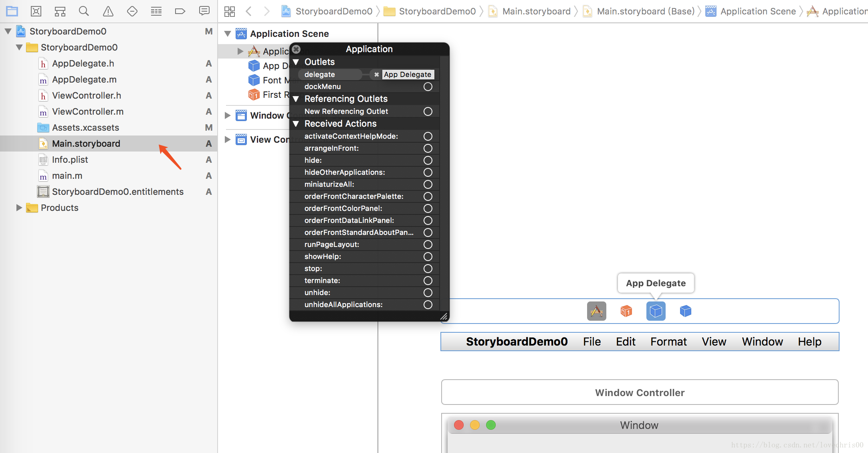Open the Test navigator diamond icon
This screenshot has height=453, width=868.
132,11
